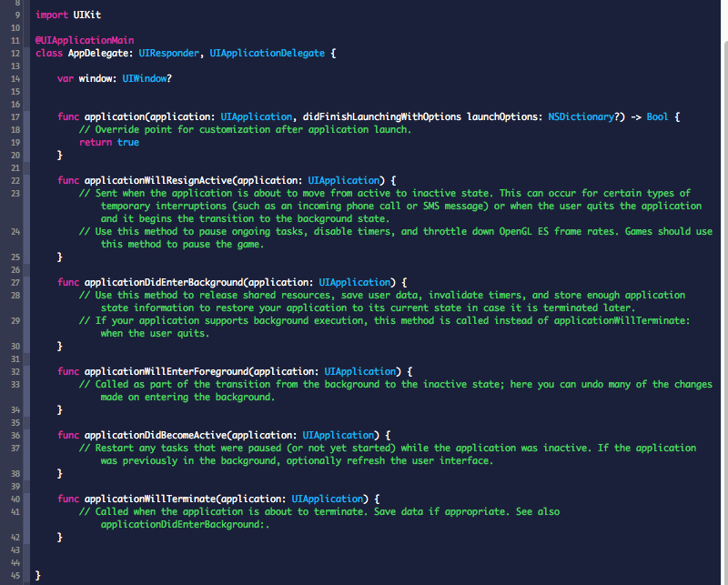Click the editor's vertical scrollbar
The width and height of the screenshot is (728, 585).
pyautogui.click(x=725, y=311)
